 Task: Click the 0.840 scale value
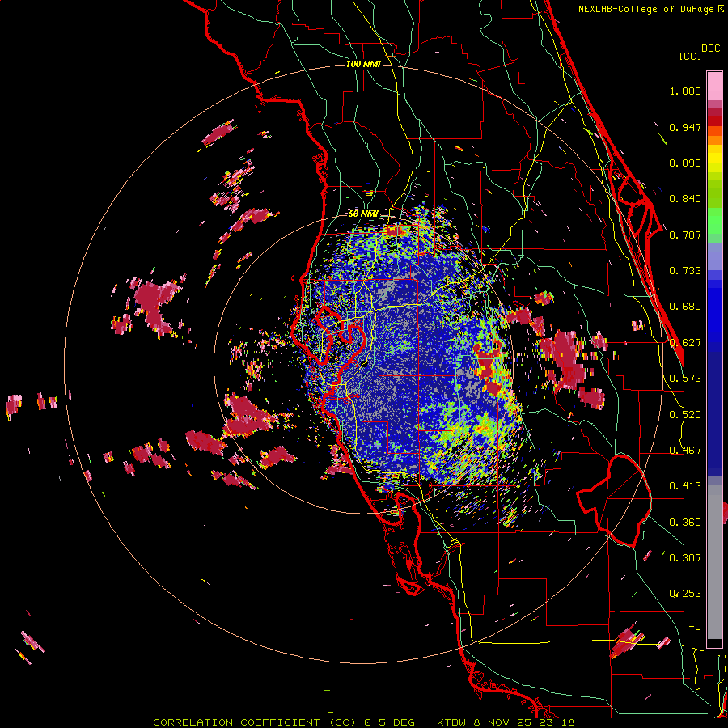click(x=685, y=199)
